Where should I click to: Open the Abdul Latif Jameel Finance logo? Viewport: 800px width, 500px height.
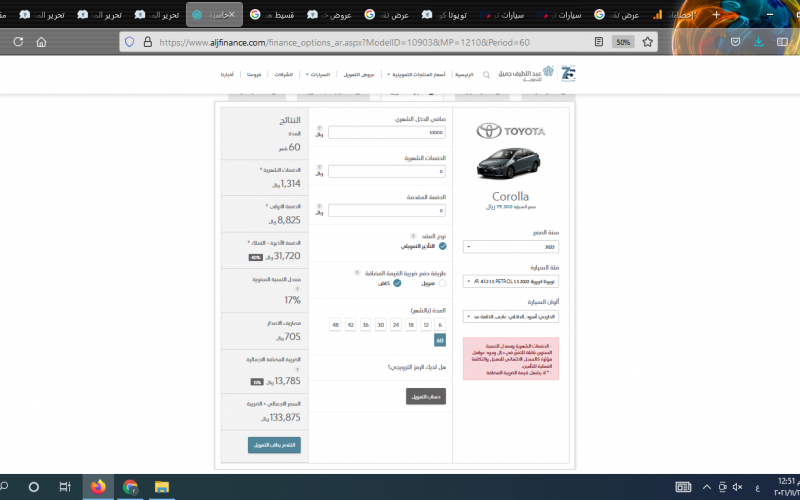[526, 73]
